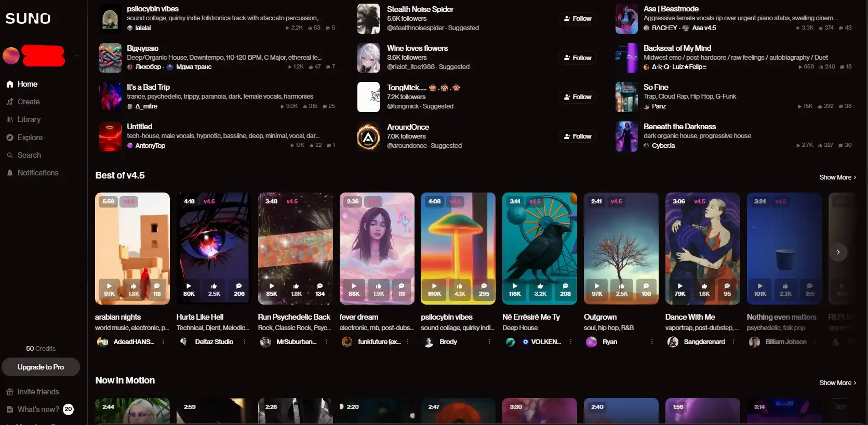Go to Library in sidebar
Screen dimensions: 868x425
point(23,119)
